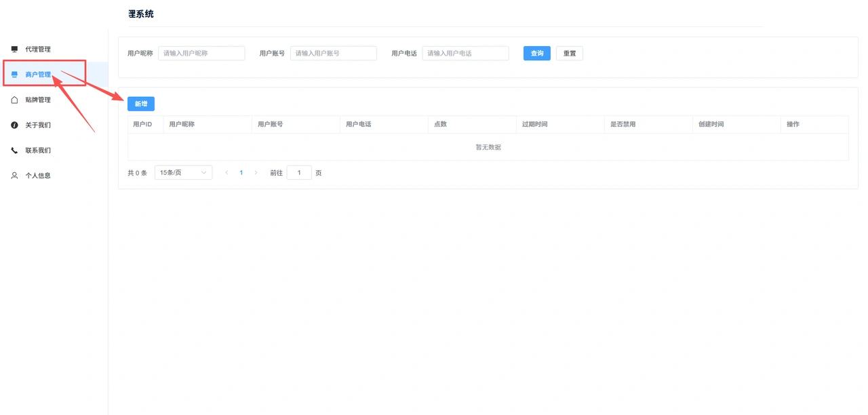Open the 15条/页 page size dropdown
Screen dimensions: 868x415
click(183, 173)
